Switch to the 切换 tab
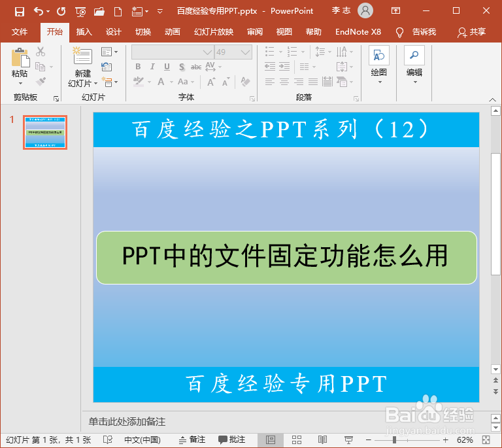This screenshot has width=502, height=448. (x=142, y=32)
